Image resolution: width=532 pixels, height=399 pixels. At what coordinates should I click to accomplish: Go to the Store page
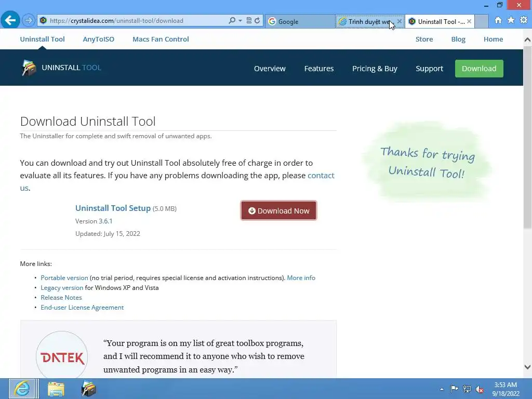424,39
